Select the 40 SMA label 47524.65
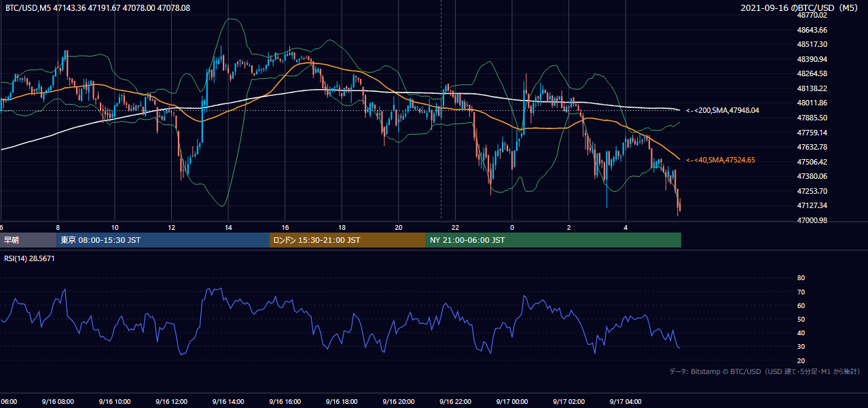This screenshot has width=868, height=408. pyautogui.click(x=721, y=160)
